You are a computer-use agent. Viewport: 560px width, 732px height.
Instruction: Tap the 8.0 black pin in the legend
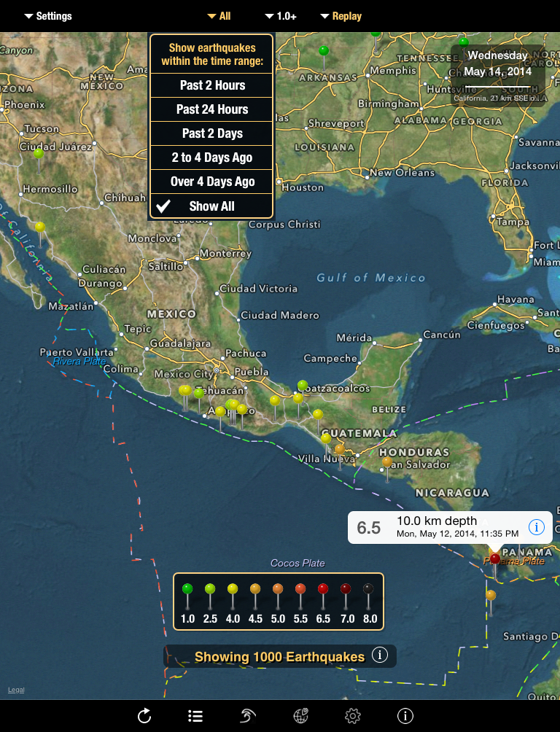(368, 588)
